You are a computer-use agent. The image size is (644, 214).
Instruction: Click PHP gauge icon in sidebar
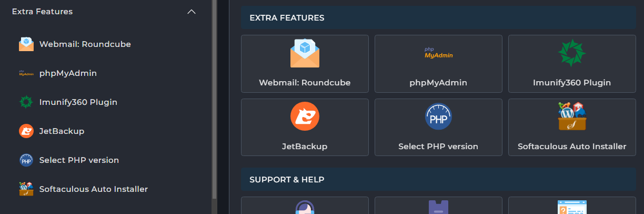(x=26, y=160)
